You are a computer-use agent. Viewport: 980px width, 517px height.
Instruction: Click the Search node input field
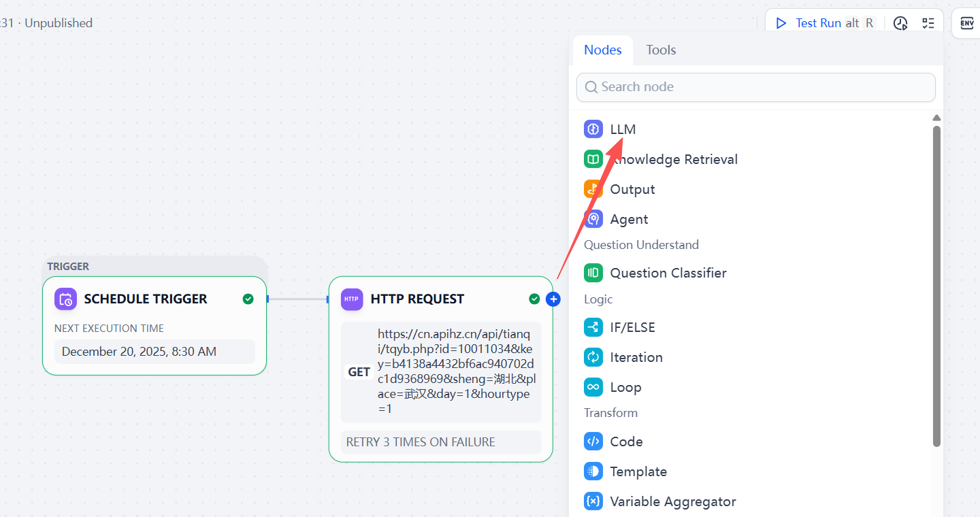(756, 87)
